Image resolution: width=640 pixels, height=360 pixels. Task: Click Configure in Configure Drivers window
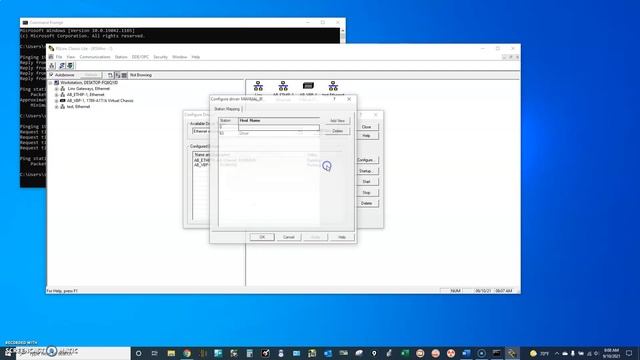366,160
